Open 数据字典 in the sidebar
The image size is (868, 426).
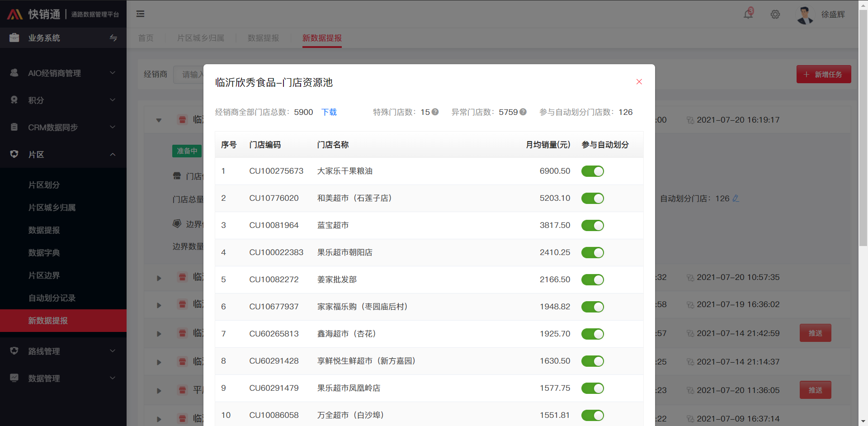pyautogui.click(x=44, y=253)
